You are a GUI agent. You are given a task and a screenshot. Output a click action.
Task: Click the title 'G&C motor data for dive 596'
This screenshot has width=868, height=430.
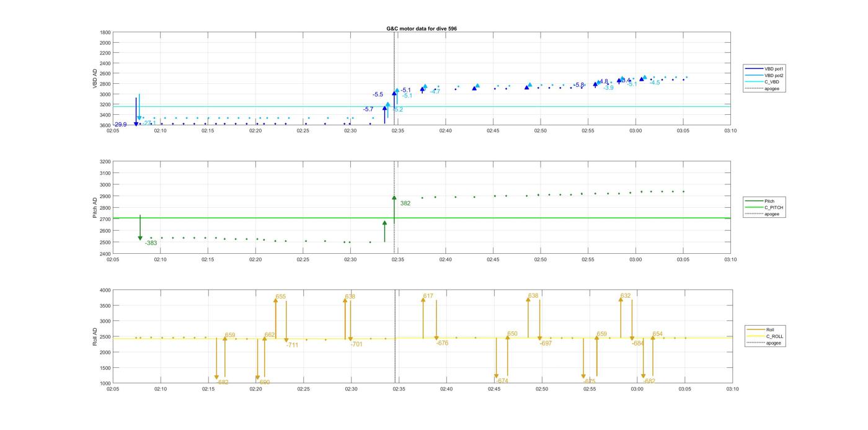(x=422, y=29)
